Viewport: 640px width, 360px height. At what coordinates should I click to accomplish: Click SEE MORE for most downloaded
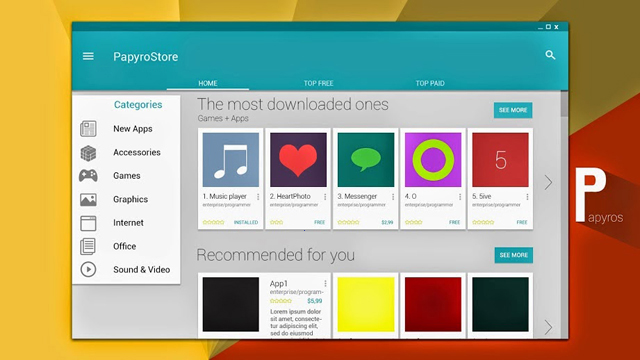click(513, 110)
